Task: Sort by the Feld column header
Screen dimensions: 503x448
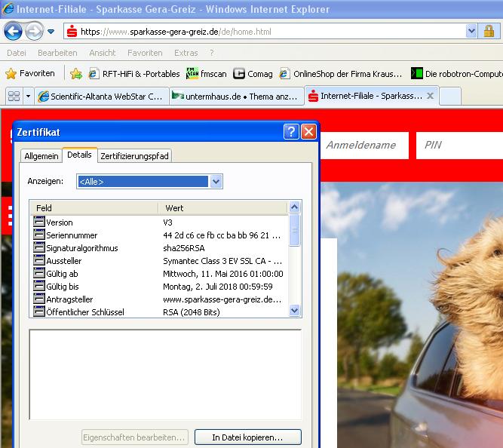Action: (x=94, y=208)
